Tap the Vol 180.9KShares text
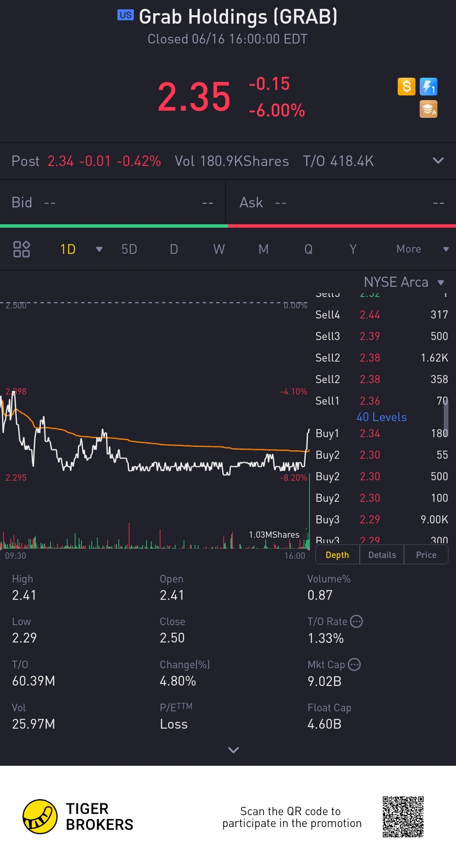 pyautogui.click(x=232, y=161)
